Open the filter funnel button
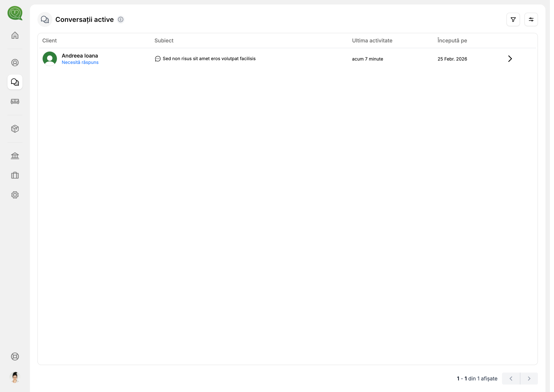The image size is (554, 392). 513,20
